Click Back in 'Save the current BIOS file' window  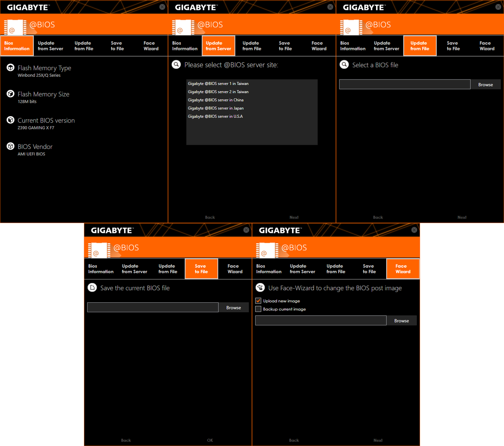click(126, 440)
